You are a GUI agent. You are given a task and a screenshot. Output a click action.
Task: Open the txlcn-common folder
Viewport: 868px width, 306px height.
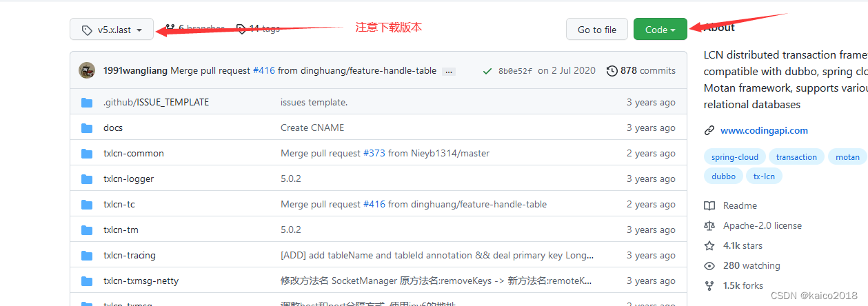tap(134, 153)
